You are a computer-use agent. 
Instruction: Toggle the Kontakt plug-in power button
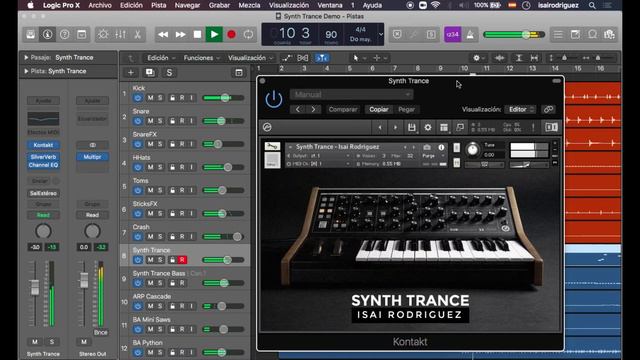click(x=273, y=99)
